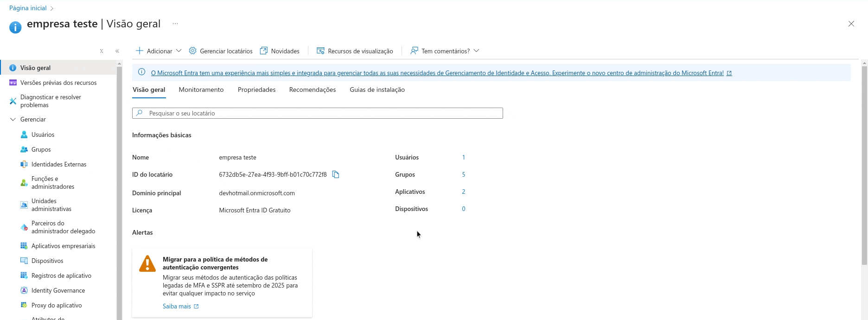868x320 pixels.
Task: Click the Proxy do aplicativo icon
Action: point(24,305)
